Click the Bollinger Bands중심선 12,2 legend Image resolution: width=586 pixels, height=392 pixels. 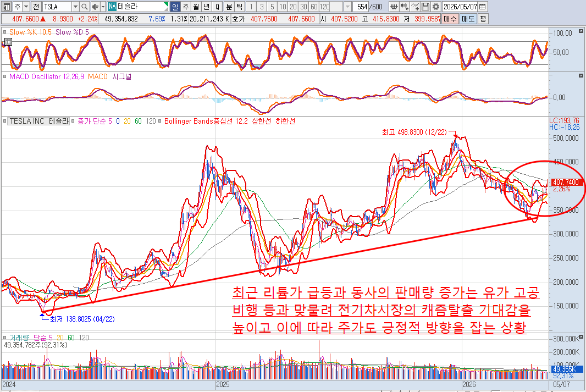click(206, 121)
